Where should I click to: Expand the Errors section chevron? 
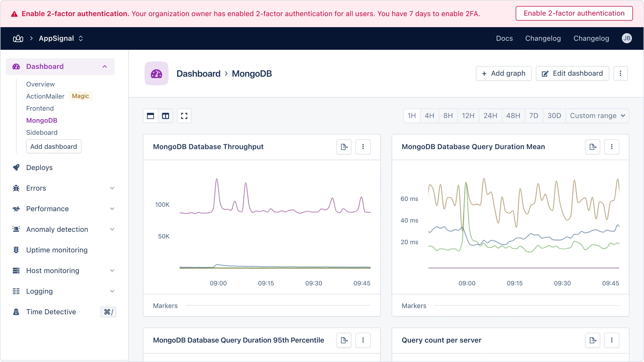coord(112,188)
